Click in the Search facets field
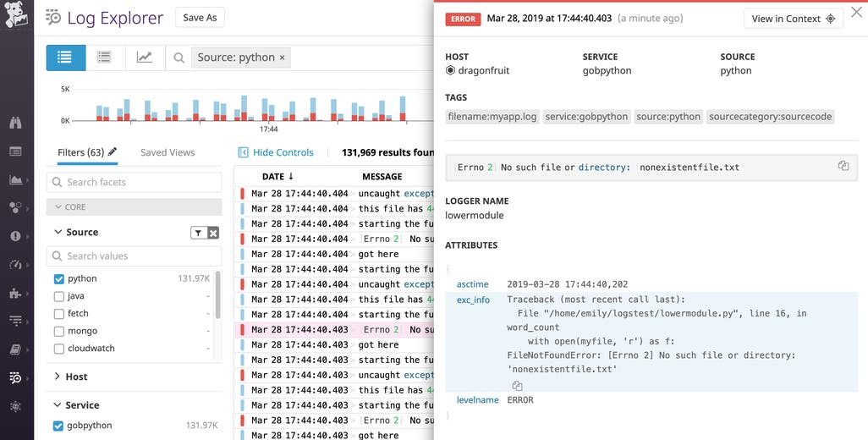 tap(134, 182)
